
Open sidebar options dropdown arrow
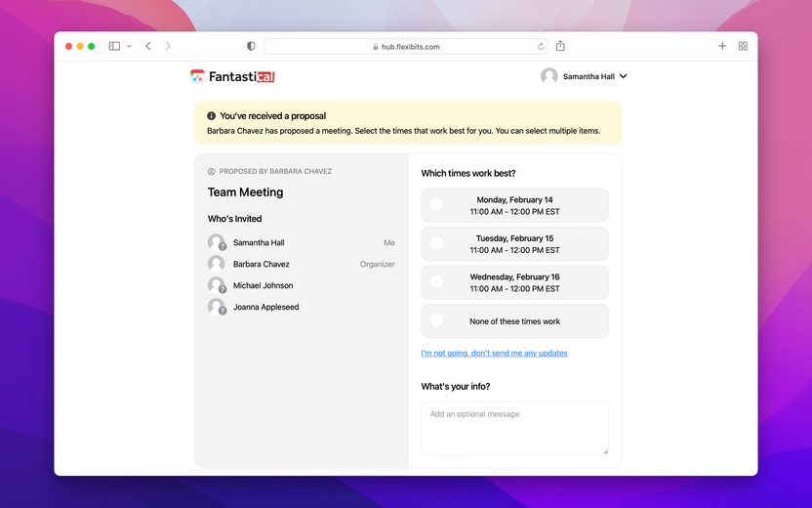coord(129,46)
